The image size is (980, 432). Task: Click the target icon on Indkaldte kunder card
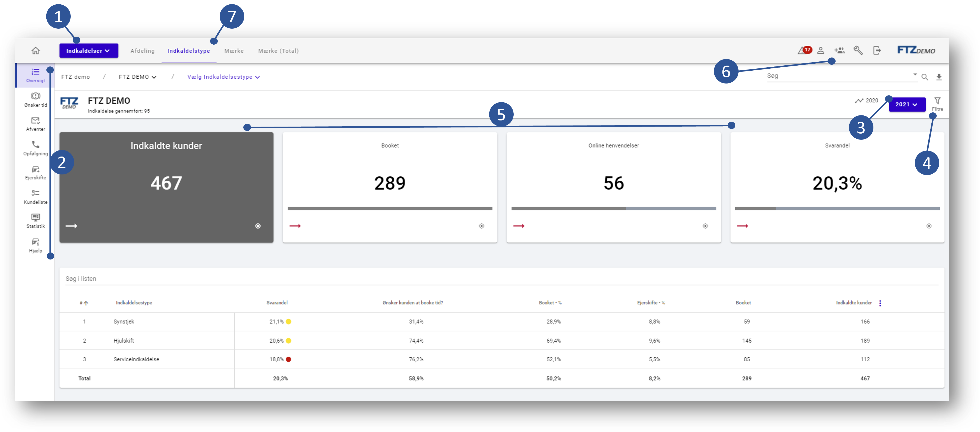click(x=258, y=226)
